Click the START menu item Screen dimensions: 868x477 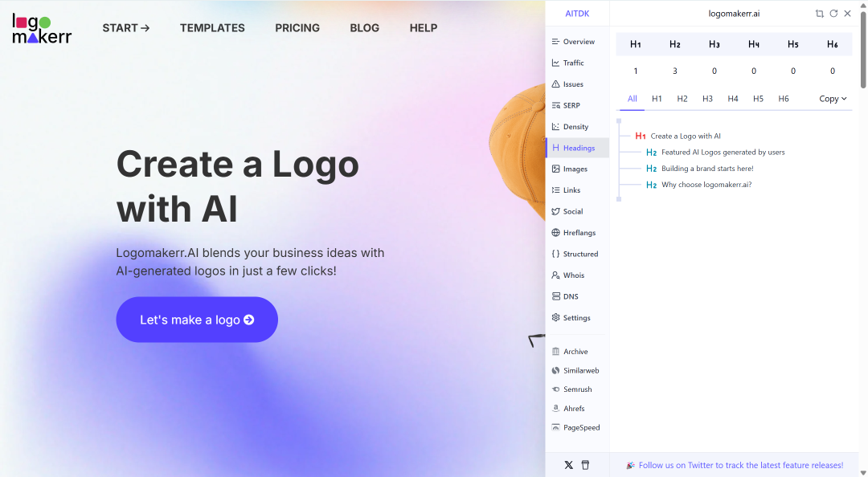point(126,27)
